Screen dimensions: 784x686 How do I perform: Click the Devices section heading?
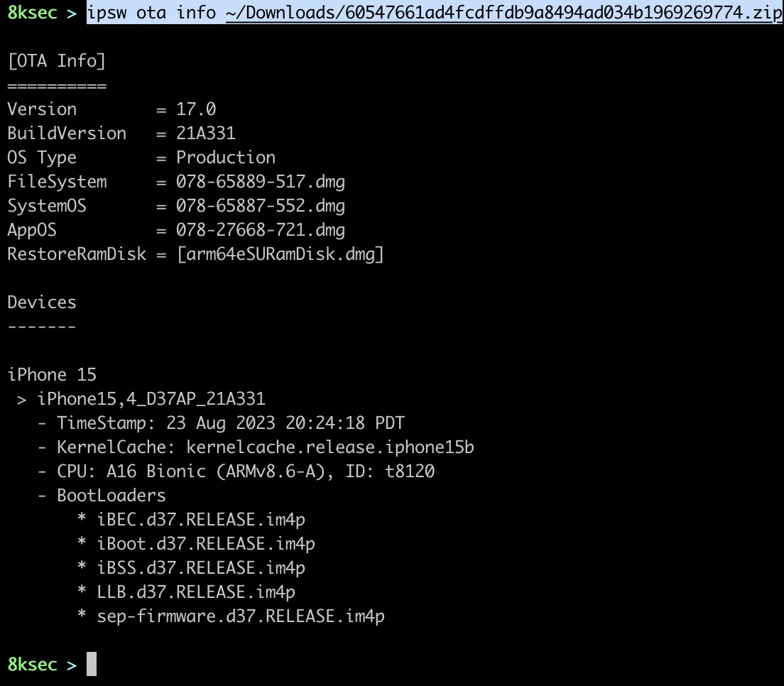[x=42, y=303]
